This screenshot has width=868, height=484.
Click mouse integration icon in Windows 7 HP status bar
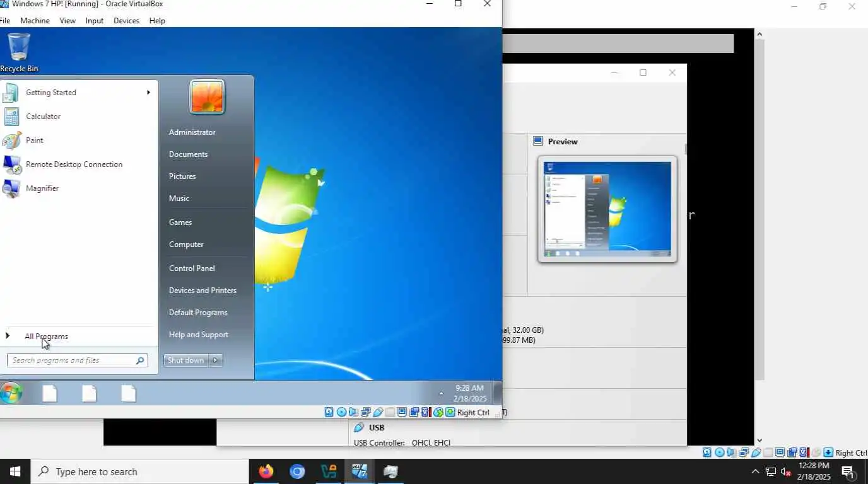438,412
